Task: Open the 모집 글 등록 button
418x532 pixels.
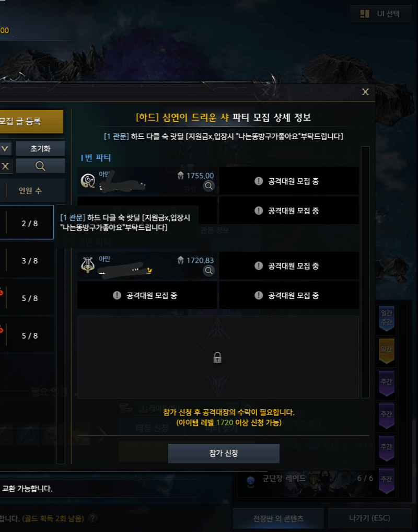Action: [x=31, y=121]
